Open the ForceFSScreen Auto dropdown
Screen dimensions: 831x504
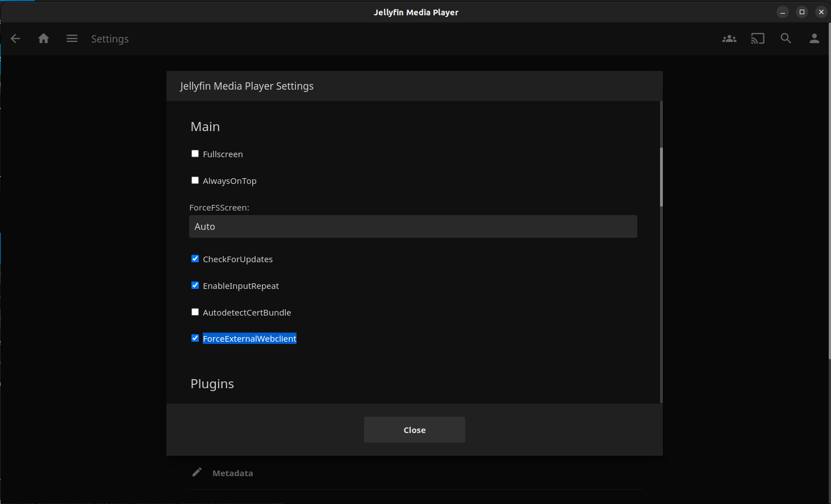point(413,226)
